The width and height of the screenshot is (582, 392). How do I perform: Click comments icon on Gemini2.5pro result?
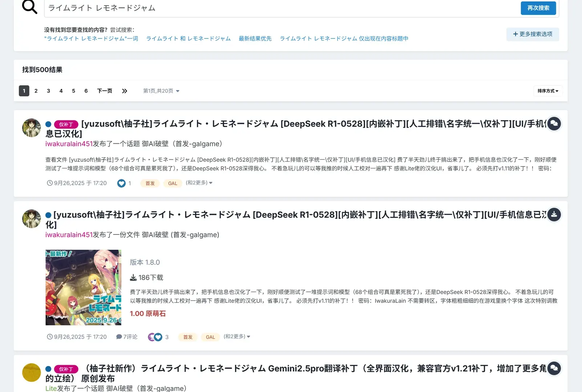pyautogui.click(x=554, y=368)
